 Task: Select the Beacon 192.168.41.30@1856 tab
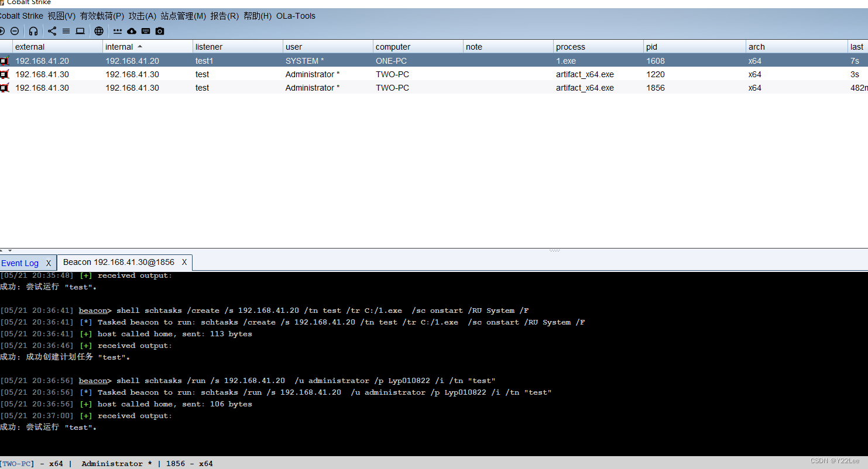point(119,262)
